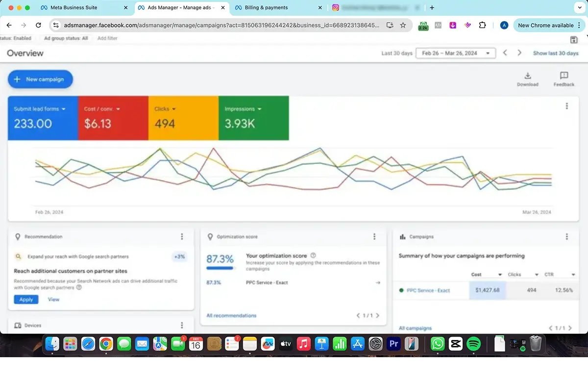Open the Campaigns card three-dot menu
The image size is (588, 368).
click(567, 237)
